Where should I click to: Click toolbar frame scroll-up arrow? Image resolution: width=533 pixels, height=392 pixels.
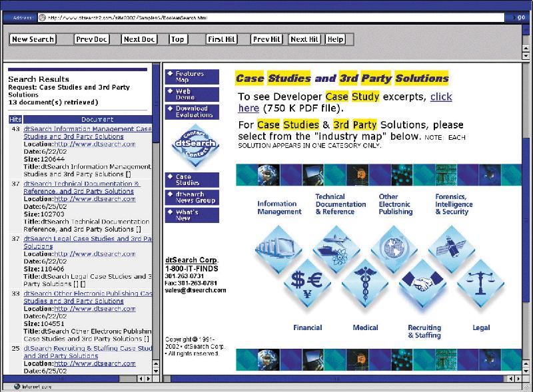point(526,48)
